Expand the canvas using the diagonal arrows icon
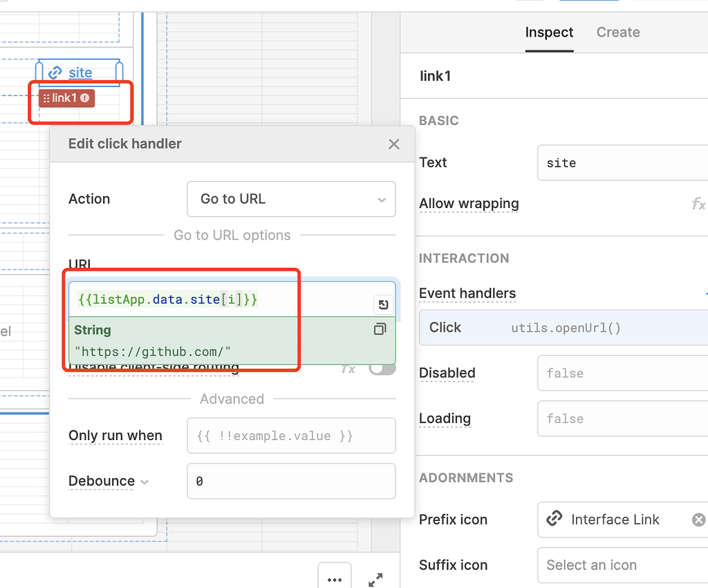Screen dimensions: 708x588 tap(375, 580)
